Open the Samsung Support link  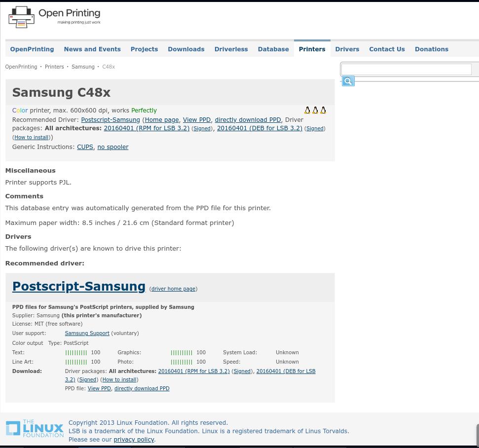coord(87,333)
